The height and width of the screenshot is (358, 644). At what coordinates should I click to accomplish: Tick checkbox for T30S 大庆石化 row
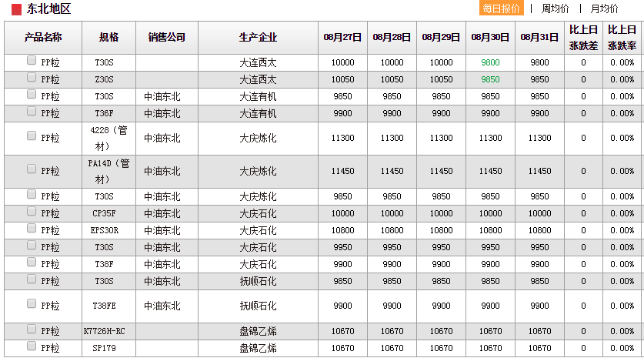click(x=32, y=246)
